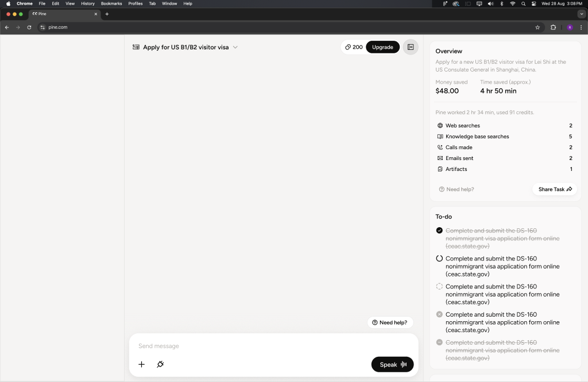Reload the page with refresh icon

29,28
